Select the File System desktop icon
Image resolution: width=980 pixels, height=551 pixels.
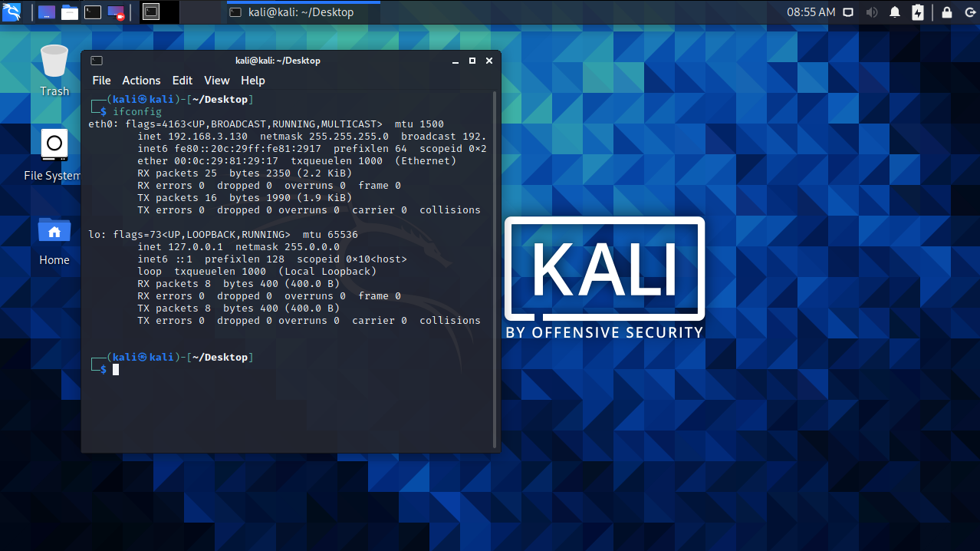pyautogui.click(x=54, y=155)
